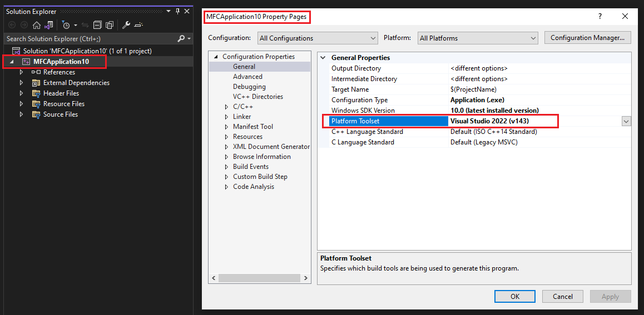This screenshot has width=644, height=315.
Task: Expand the Header Files filter
Action: [21, 93]
